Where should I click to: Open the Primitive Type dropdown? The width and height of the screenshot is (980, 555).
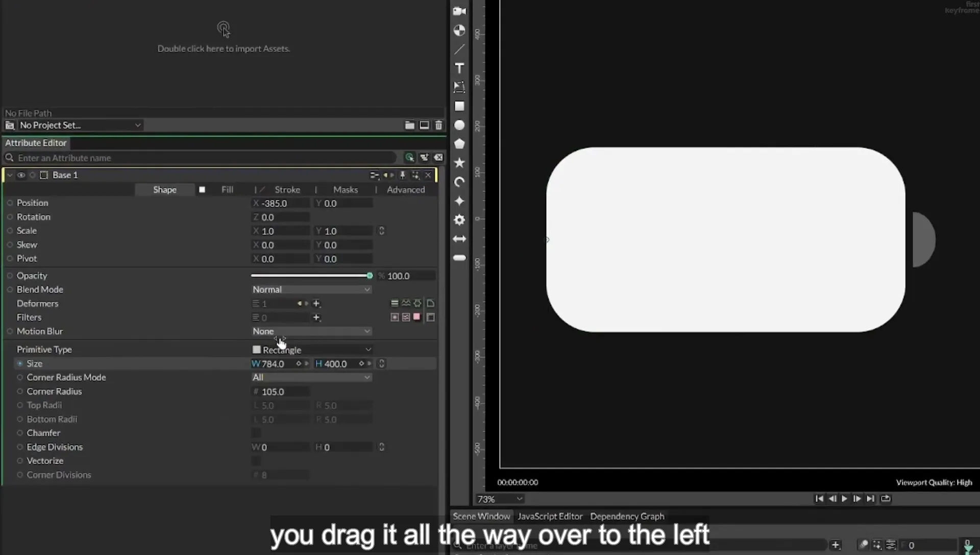[x=311, y=349]
